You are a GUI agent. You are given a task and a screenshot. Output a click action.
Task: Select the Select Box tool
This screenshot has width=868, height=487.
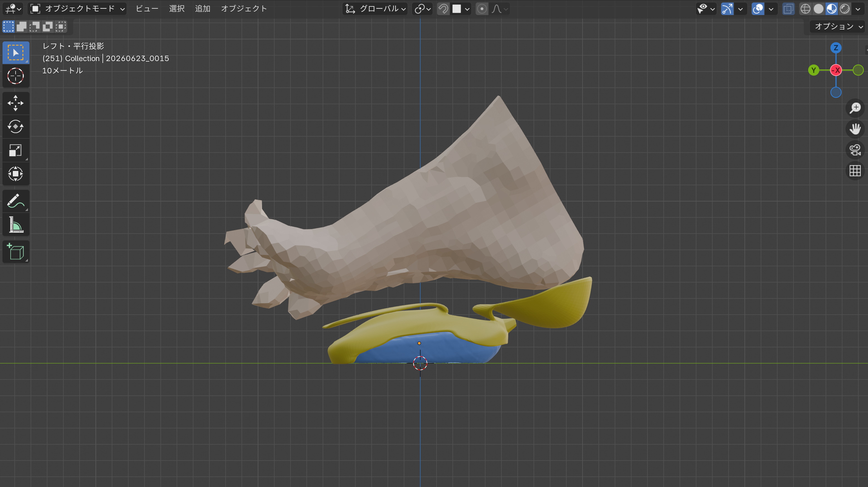[16, 53]
